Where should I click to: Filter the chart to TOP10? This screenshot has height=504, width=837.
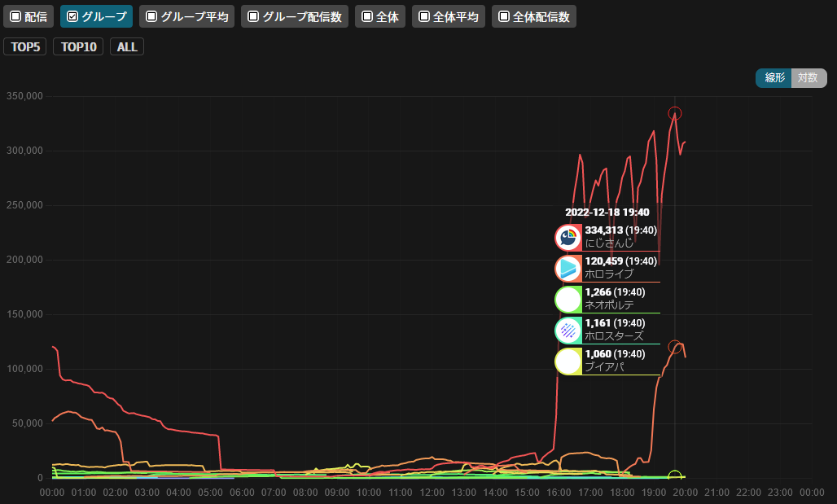click(x=78, y=47)
